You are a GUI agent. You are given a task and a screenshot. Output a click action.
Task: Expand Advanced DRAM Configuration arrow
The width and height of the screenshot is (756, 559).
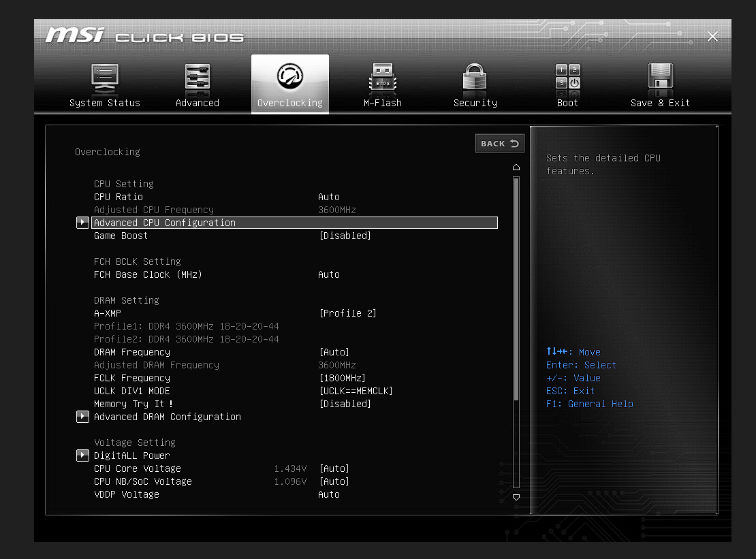click(x=82, y=417)
